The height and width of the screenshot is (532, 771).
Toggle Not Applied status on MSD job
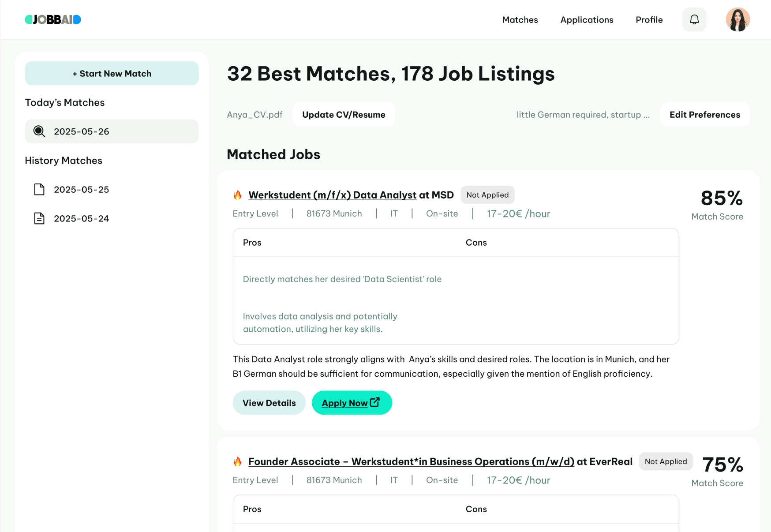487,195
